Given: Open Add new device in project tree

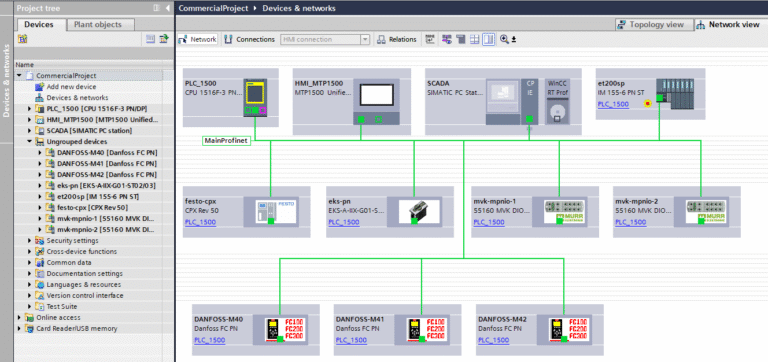Looking at the screenshot, I should [72, 87].
